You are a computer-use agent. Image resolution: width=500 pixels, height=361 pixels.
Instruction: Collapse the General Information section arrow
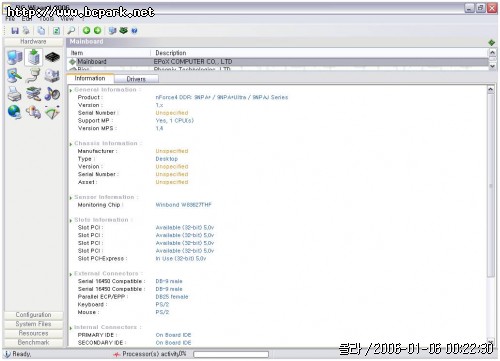tap(71, 90)
